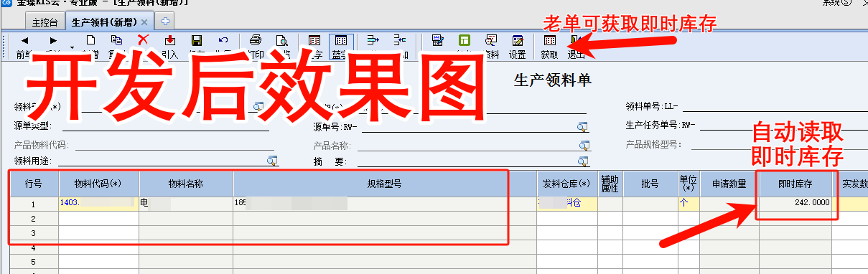Image resolution: width=868 pixels, height=274 pixels.
Task: Click the 摘要 input field
Action: (x=468, y=161)
